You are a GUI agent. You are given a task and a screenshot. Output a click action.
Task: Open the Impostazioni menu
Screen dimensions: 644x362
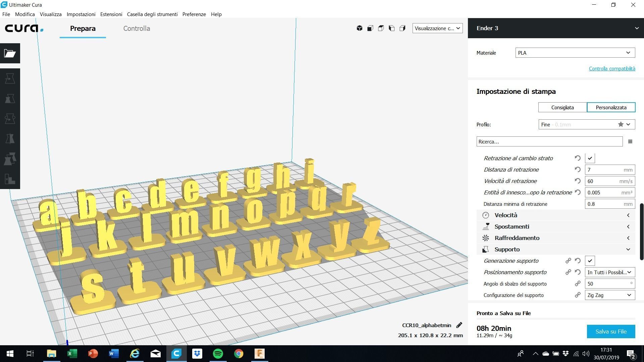click(x=81, y=14)
